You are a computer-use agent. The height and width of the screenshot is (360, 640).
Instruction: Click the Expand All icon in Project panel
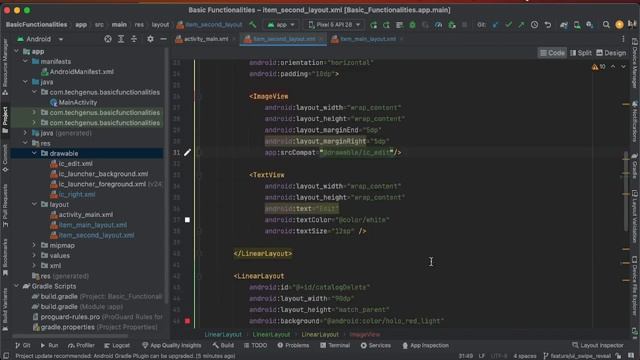point(121,39)
